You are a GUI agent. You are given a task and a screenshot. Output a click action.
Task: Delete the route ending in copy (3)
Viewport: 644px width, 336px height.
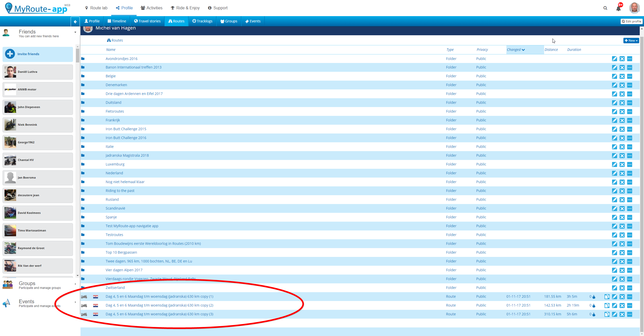[622, 314]
